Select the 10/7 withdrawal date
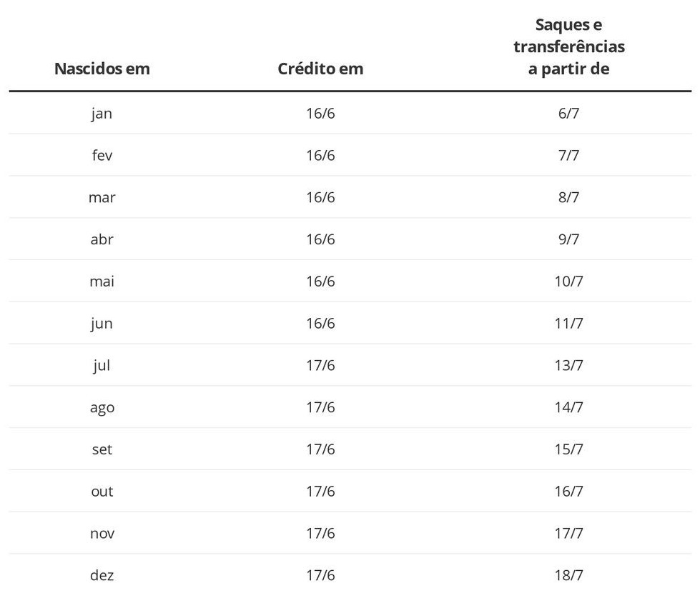Screen dimensions: 700x598 568,281
